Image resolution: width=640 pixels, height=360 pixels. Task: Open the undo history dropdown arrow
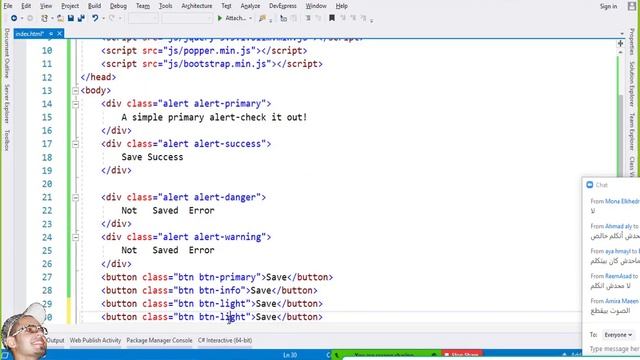(103, 18)
